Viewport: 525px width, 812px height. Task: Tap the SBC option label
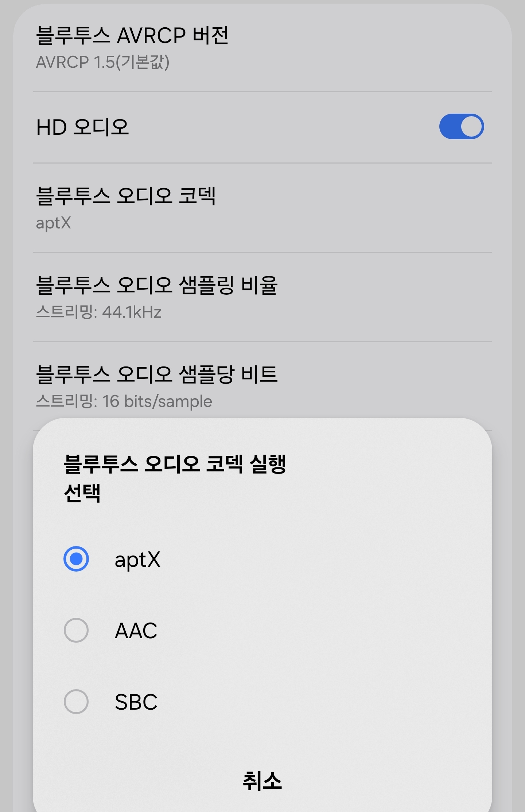(x=136, y=702)
